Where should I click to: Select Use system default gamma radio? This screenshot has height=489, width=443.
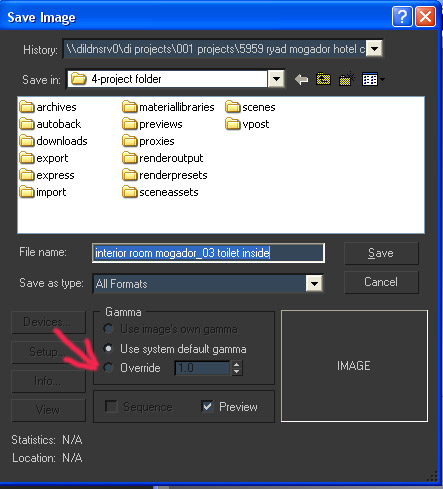click(108, 349)
